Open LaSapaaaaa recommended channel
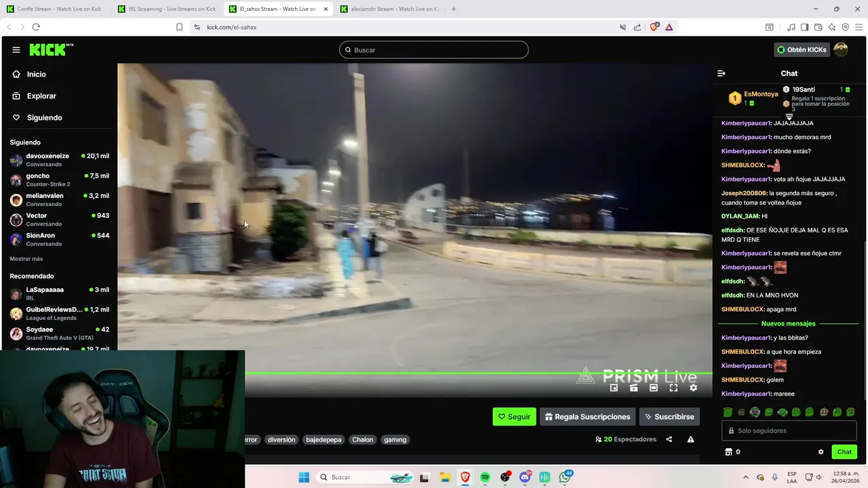The image size is (868, 488). tap(59, 293)
